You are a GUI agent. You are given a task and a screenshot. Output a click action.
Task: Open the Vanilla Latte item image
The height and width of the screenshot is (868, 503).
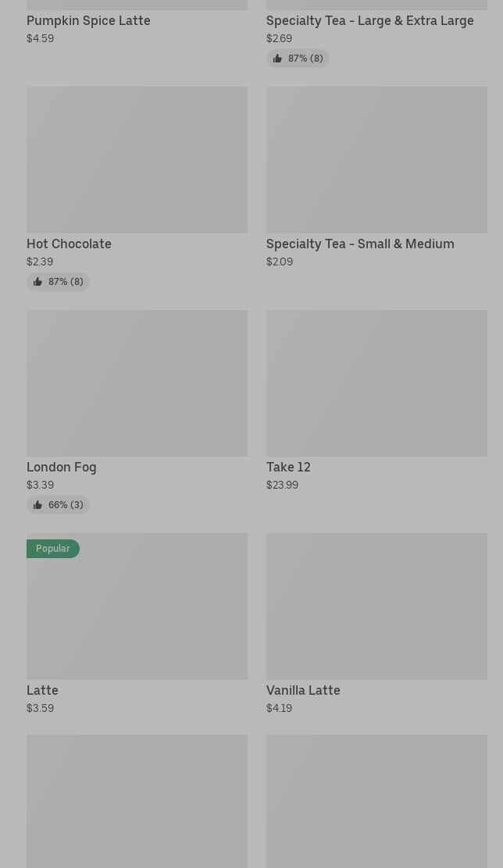pyautogui.click(x=376, y=606)
